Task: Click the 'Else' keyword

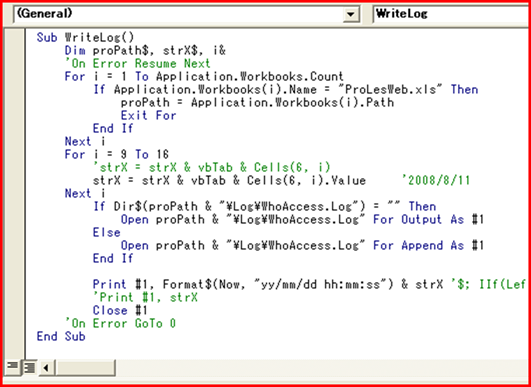Action: pos(107,233)
